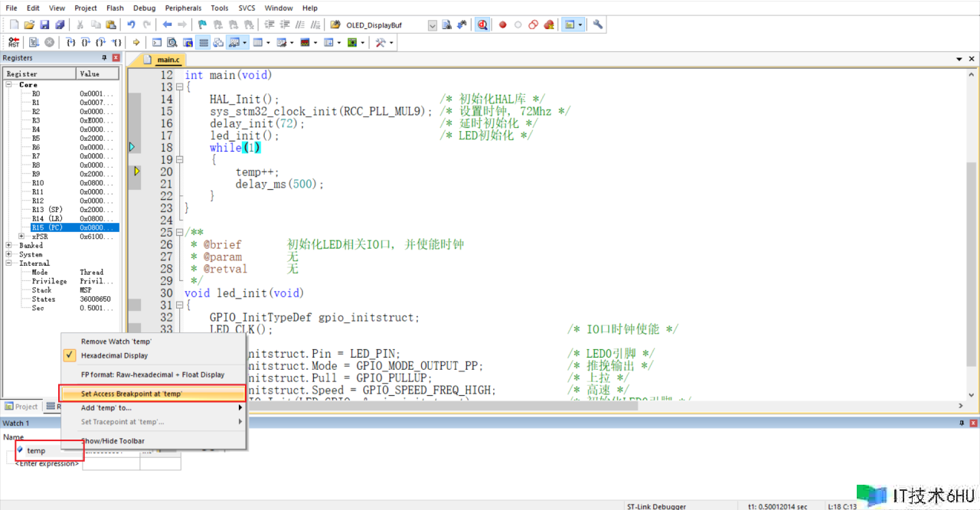The image size is (980, 510).
Task: Click the Step Into debug icon
Action: click(x=70, y=43)
